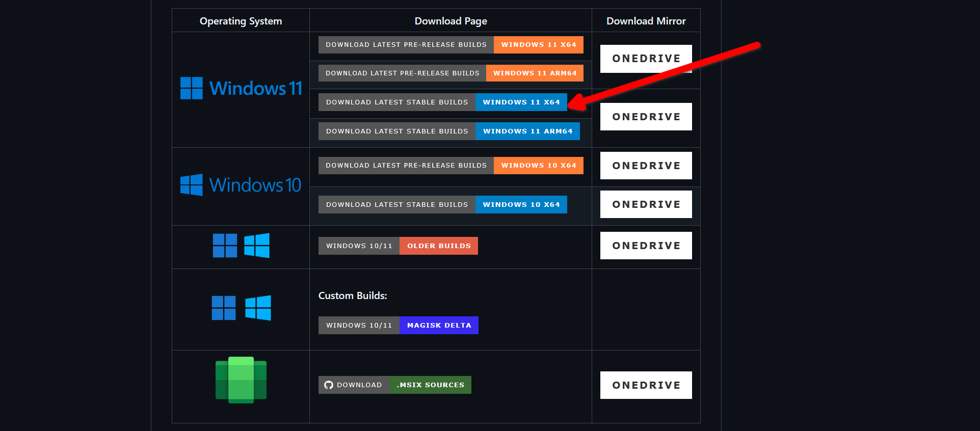
Task: Click the Windows 10 slanted icon beside Older Builds
Action: (257, 246)
